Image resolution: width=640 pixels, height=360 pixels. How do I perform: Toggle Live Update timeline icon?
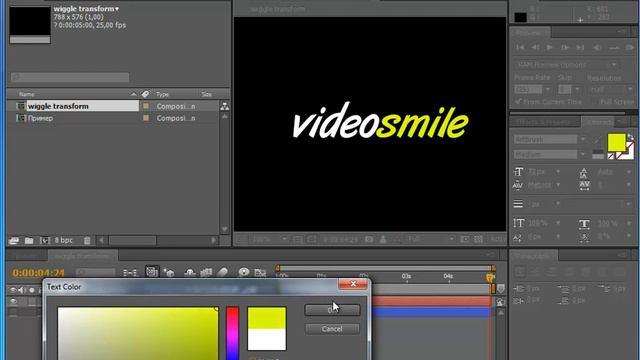tap(152, 272)
